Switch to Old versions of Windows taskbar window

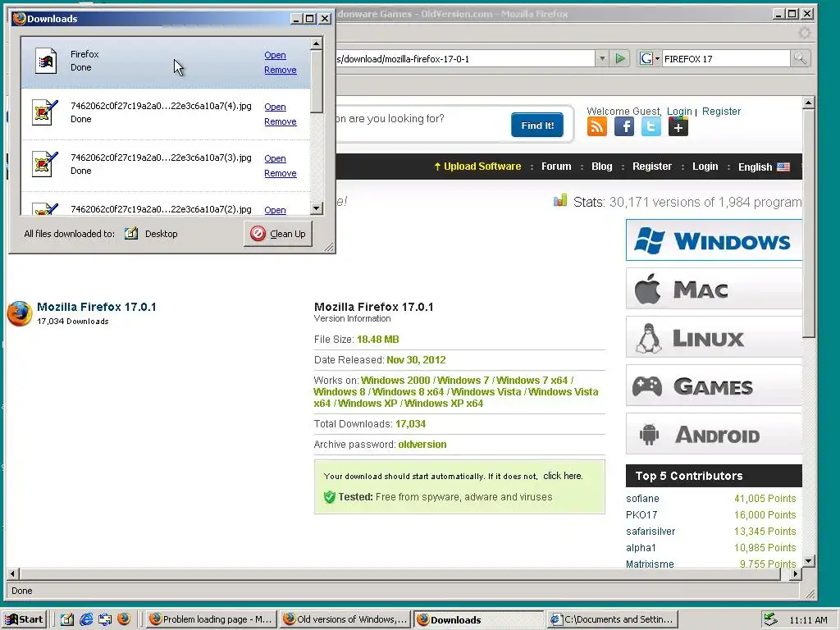345,619
